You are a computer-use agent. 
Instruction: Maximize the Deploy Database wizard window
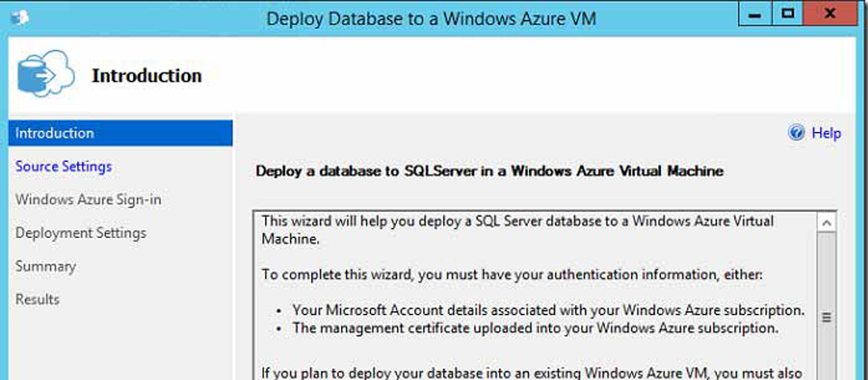coord(788,14)
